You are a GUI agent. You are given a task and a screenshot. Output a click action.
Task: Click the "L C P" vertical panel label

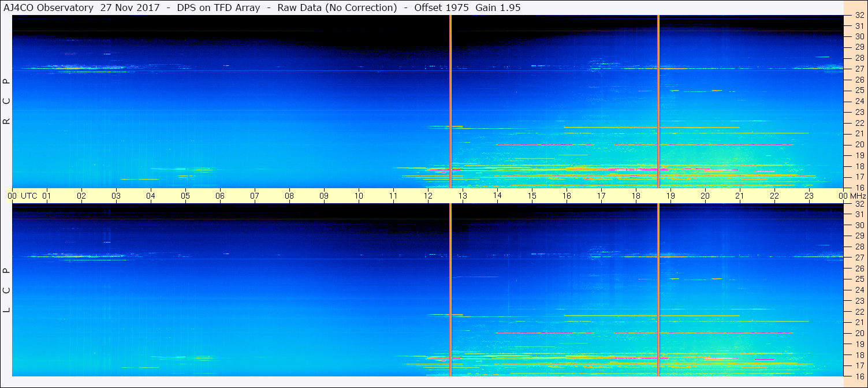pos(7,290)
